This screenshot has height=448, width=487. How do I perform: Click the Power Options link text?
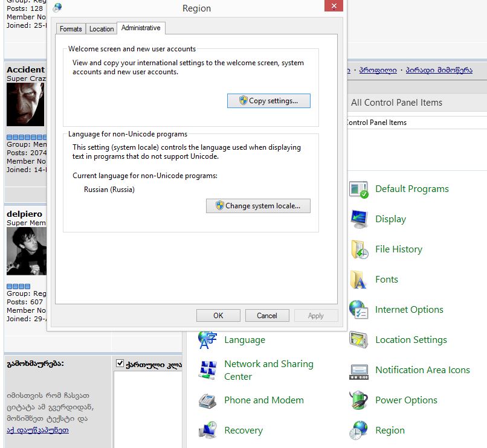(x=406, y=400)
